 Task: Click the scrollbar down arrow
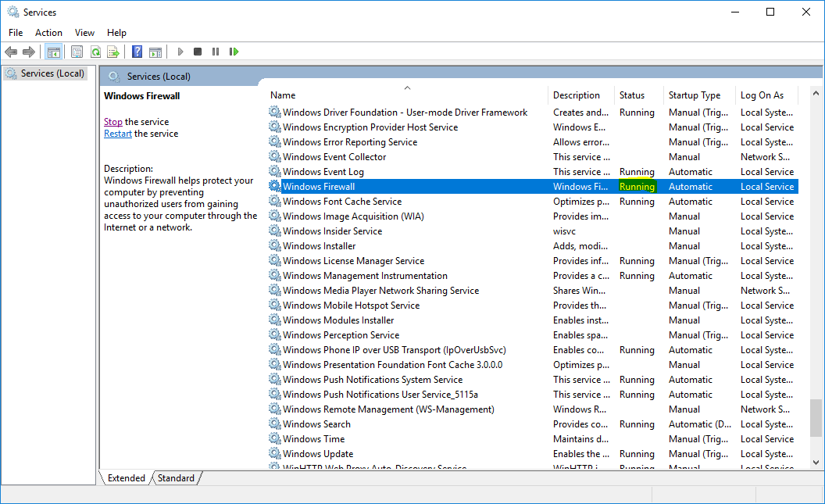[816, 463]
